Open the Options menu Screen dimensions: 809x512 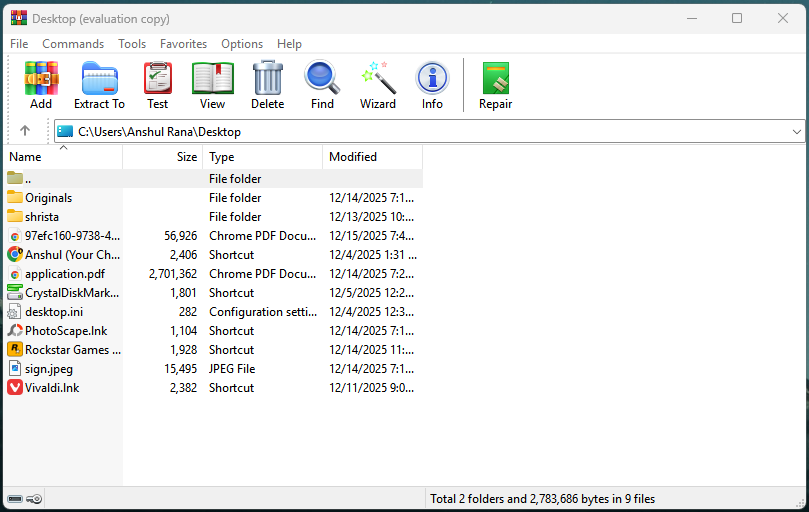point(242,44)
